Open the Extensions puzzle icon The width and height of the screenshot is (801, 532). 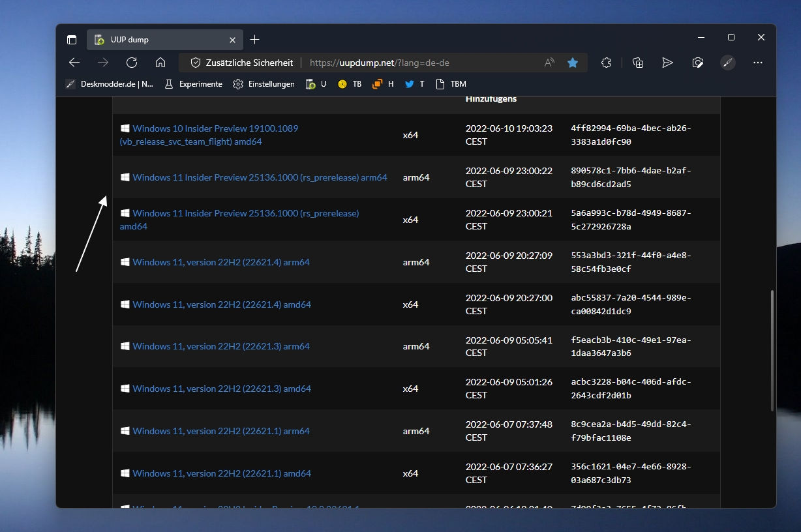point(606,63)
